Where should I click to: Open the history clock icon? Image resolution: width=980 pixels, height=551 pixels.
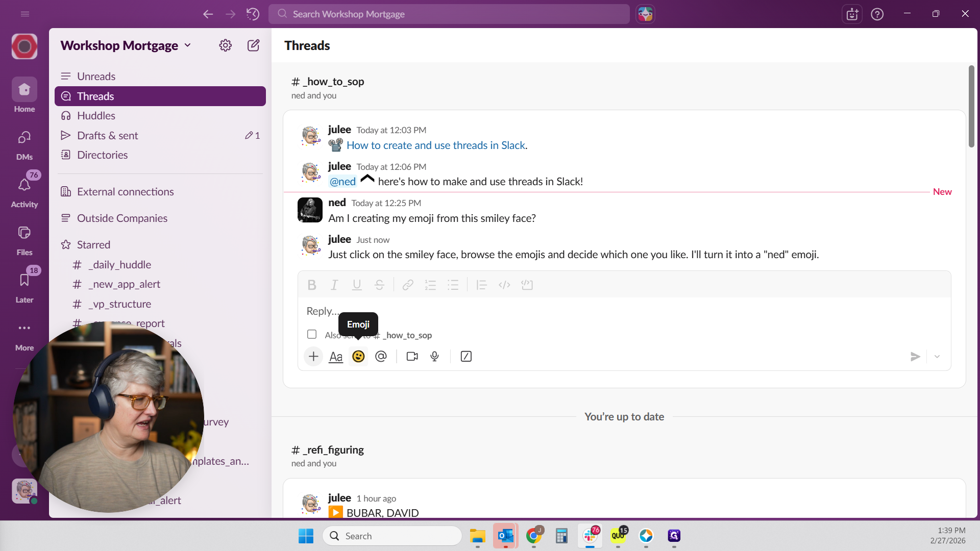click(253, 14)
